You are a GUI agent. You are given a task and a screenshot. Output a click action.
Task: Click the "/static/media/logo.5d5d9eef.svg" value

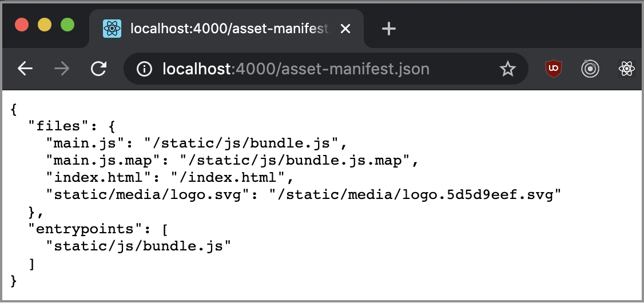point(415,194)
